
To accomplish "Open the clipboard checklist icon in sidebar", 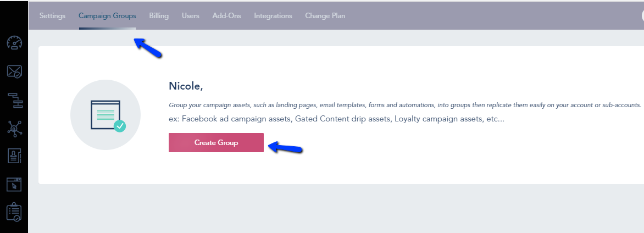I will point(14,213).
